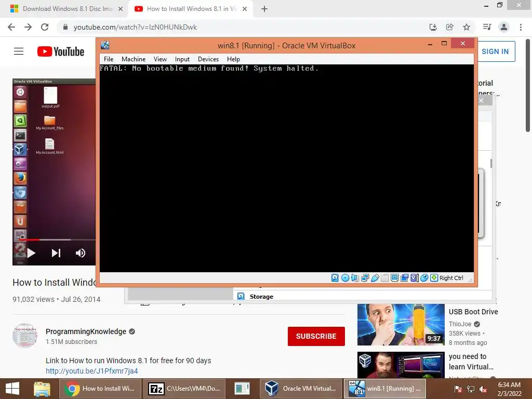This screenshot has height=399, width=532.
Task: Switch to win8.1 [Running] taskbar button
Action: pyautogui.click(x=385, y=389)
